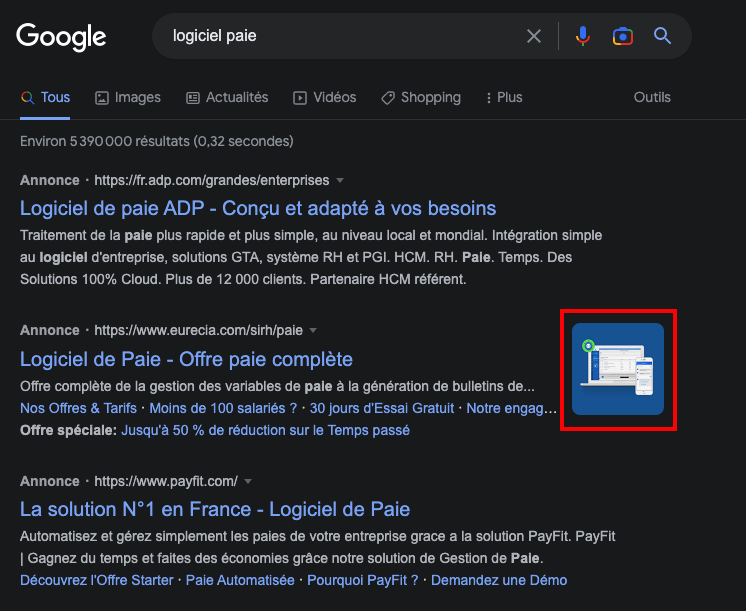Switch to the Actualités tab

point(227,97)
